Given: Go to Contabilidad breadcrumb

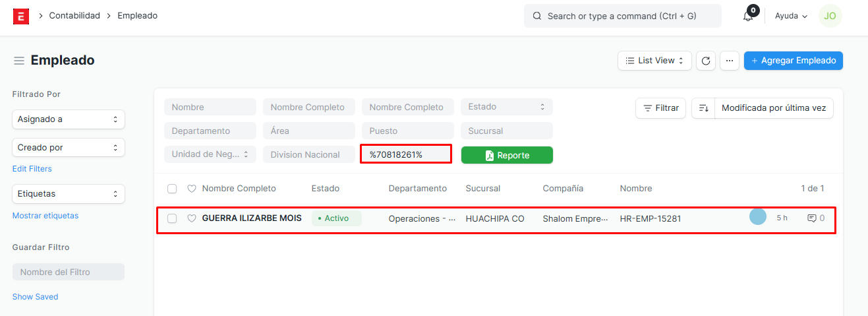Looking at the screenshot, I should [x=74, y=15].
